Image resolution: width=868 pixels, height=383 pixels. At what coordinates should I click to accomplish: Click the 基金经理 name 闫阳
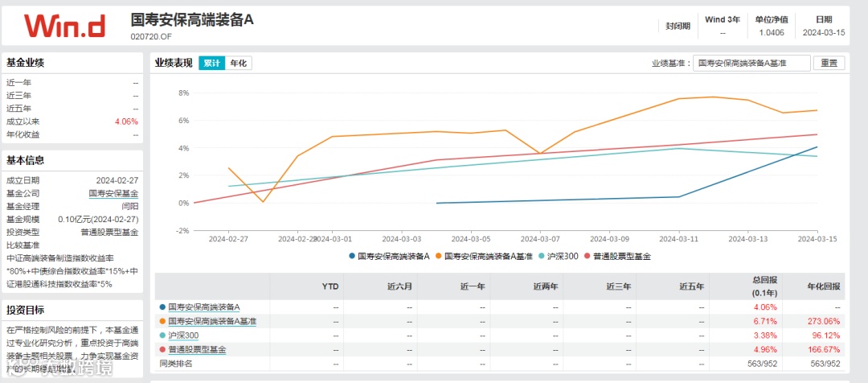130,207
